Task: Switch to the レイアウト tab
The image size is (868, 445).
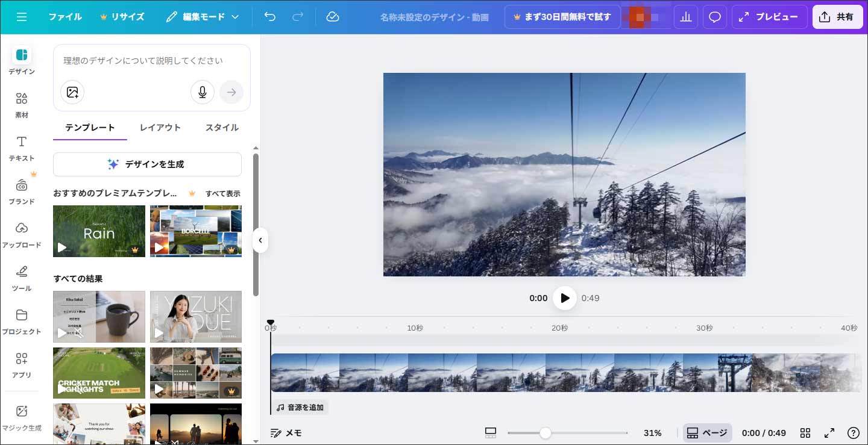Action: pyautogui.click(x=160, y=128)
